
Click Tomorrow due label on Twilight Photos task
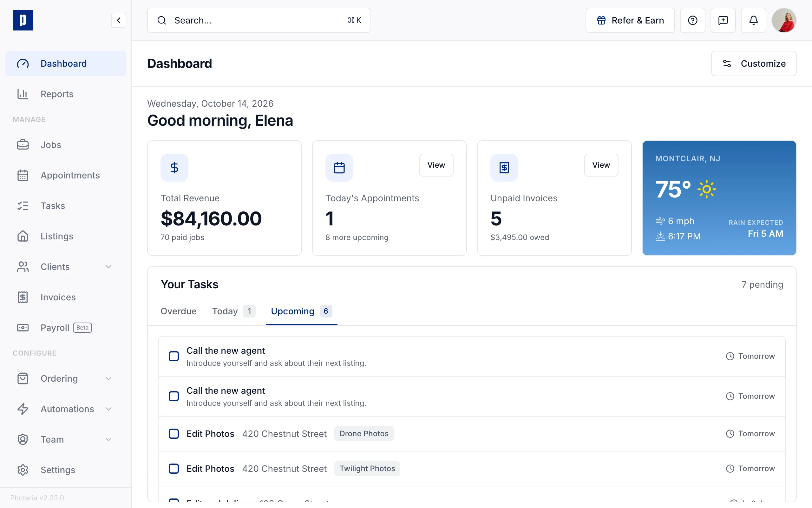[x=756, y=469]
